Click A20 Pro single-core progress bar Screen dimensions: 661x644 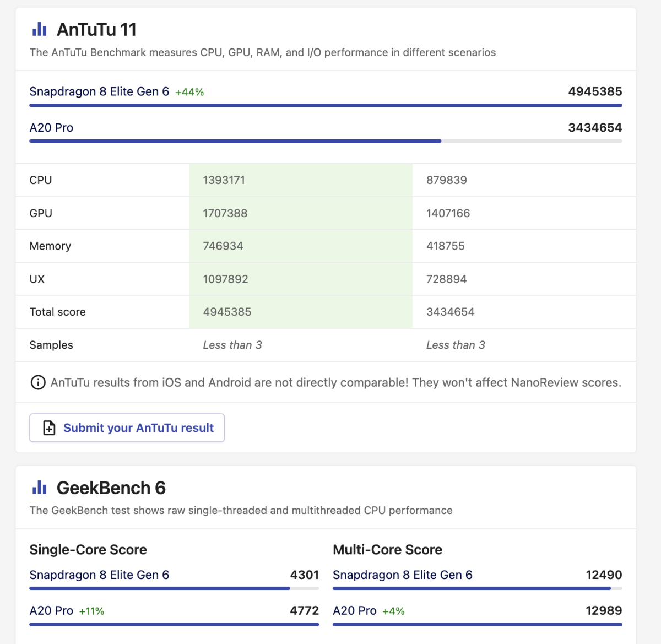(x=174, y=624)
